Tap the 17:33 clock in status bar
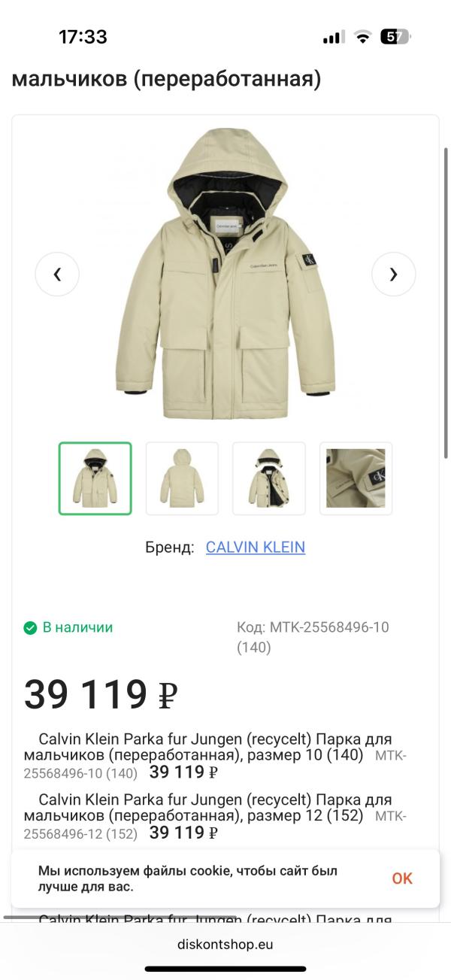Image resolution: width=451 pixels, height=980 pixels. [83, 37]
